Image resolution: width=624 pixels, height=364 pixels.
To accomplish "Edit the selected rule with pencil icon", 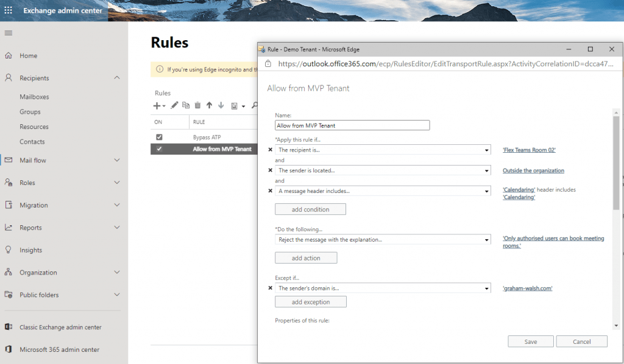I will tap(174, 105).
